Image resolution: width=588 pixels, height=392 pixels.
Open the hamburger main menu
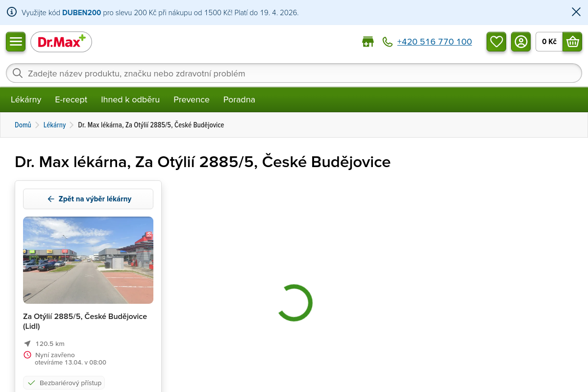click(16, 42)
